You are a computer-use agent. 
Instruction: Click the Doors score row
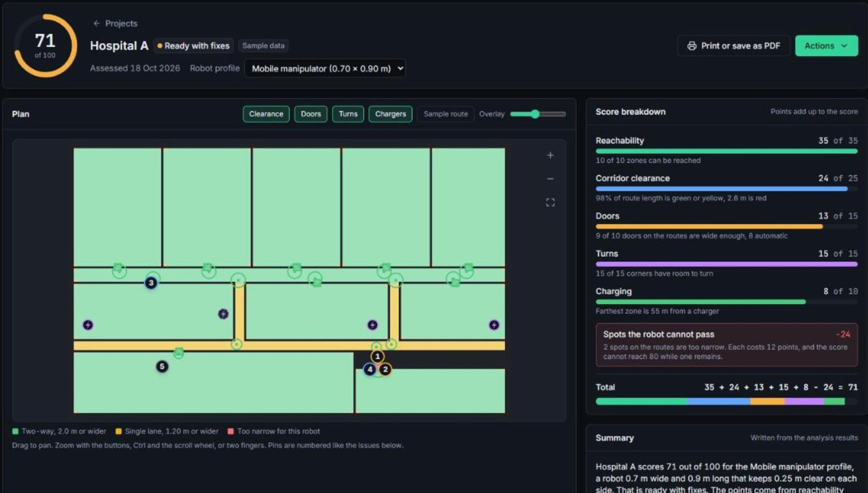click(726, 226)
